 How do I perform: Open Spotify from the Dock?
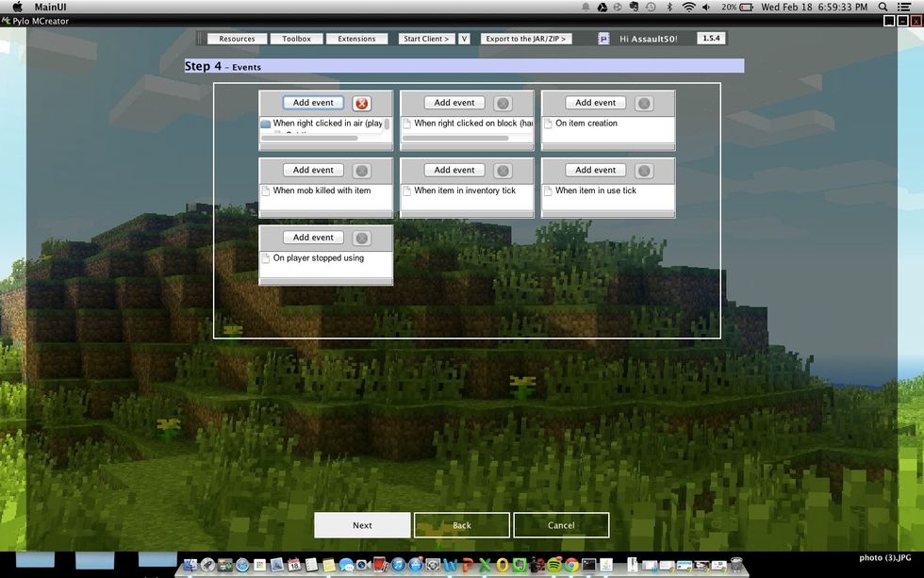pos(554,565)
